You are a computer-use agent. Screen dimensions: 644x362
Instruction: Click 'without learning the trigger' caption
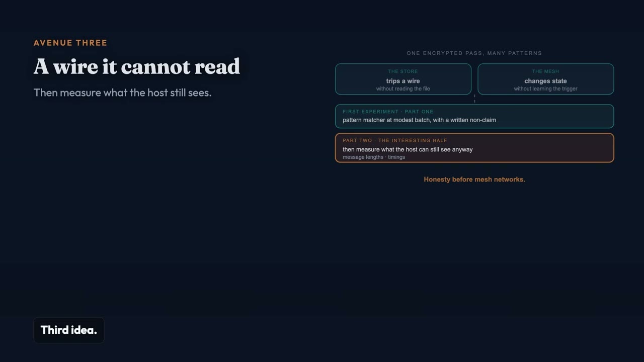[546, 89]
